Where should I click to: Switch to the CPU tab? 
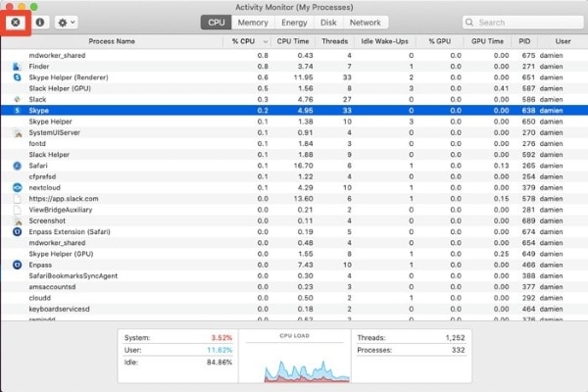(x=217, y=23)
